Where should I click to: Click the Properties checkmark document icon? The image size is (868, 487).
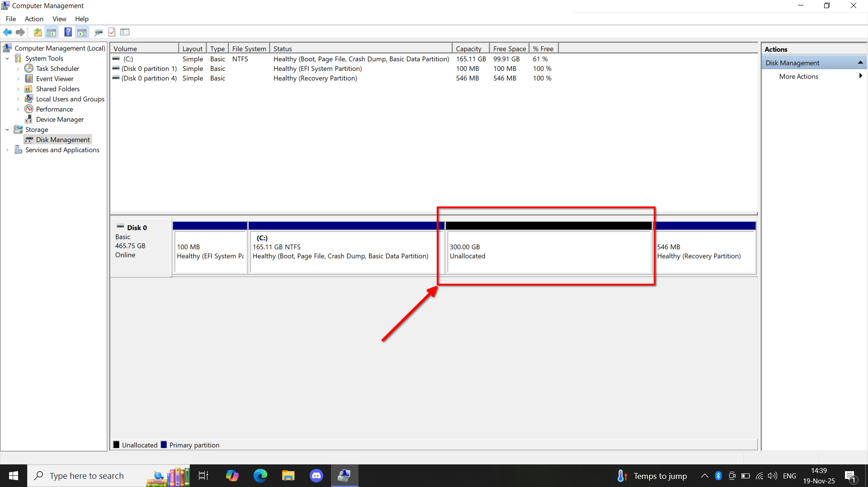click(x=112, y=32)
